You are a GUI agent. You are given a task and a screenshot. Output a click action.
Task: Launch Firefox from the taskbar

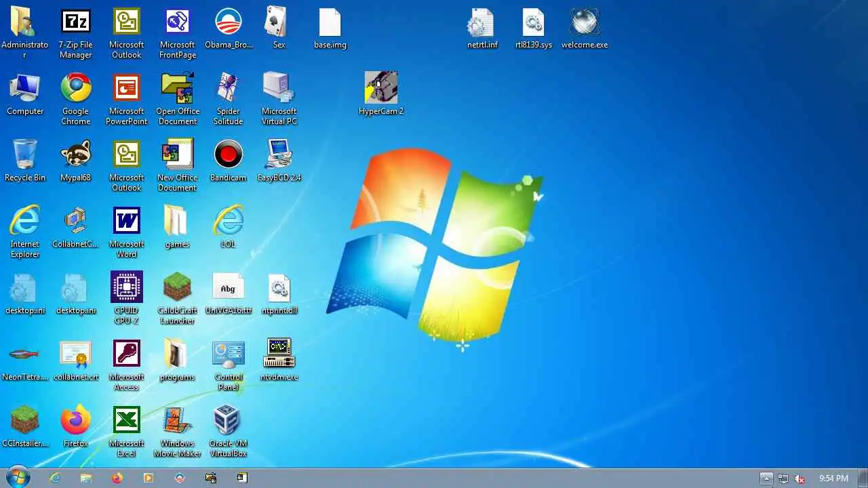coord(117,478)
